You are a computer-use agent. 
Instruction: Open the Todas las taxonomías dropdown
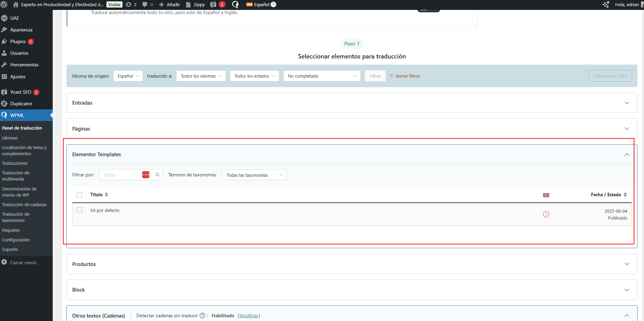pyautogui.click(x=254, y=175)
